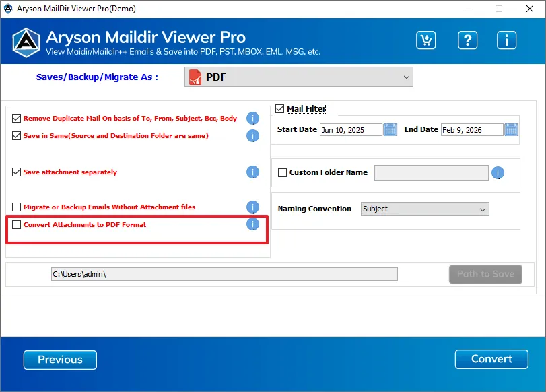Enable Migrate or Backup Emails Without Attachment
546x392 pixels.
[x=16, y=207]
